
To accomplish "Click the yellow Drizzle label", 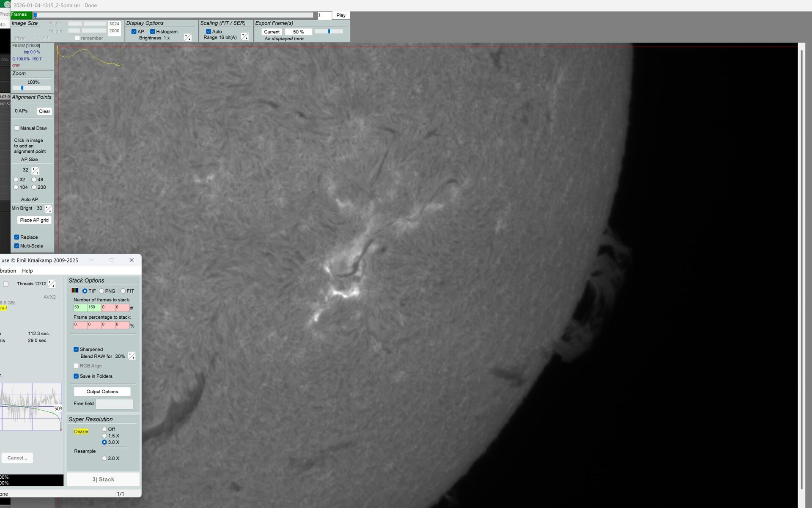I will (81, 432).
